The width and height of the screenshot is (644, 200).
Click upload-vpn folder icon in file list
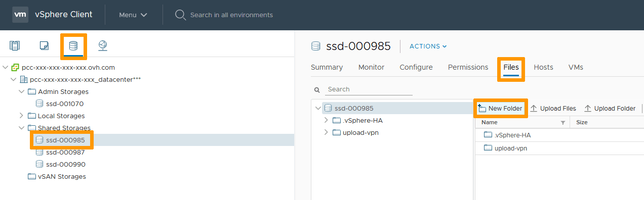tap(488, 148)
